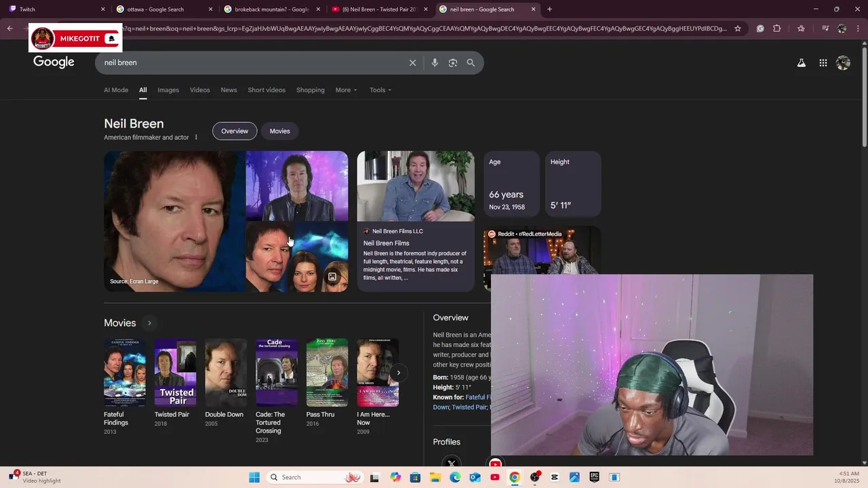Select the Videos search tab
The width and height of the screenshot is (868, 488).
[x=200, y=90]
